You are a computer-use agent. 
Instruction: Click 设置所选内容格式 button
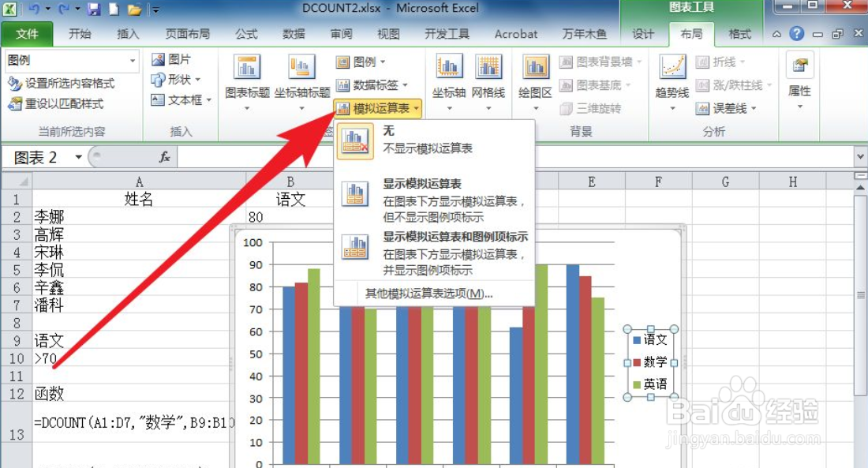pos(62,84)
